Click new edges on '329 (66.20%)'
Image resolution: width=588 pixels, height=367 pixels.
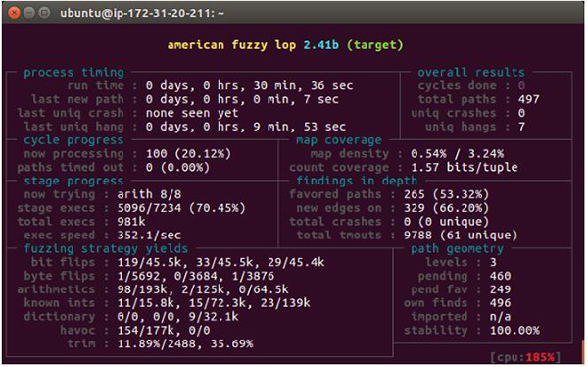pyautogui.click(x=446, y=208)
